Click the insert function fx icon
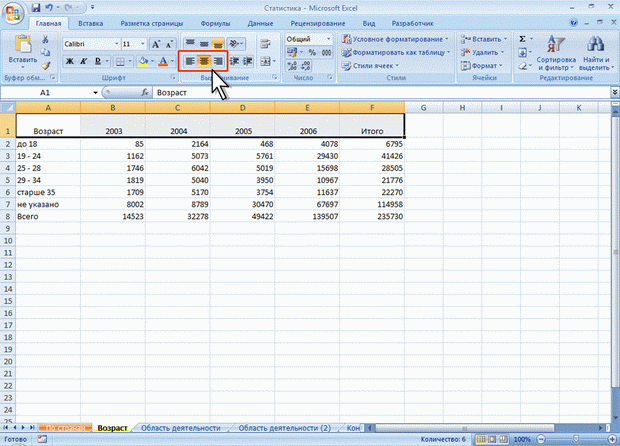 pos(145,93)
